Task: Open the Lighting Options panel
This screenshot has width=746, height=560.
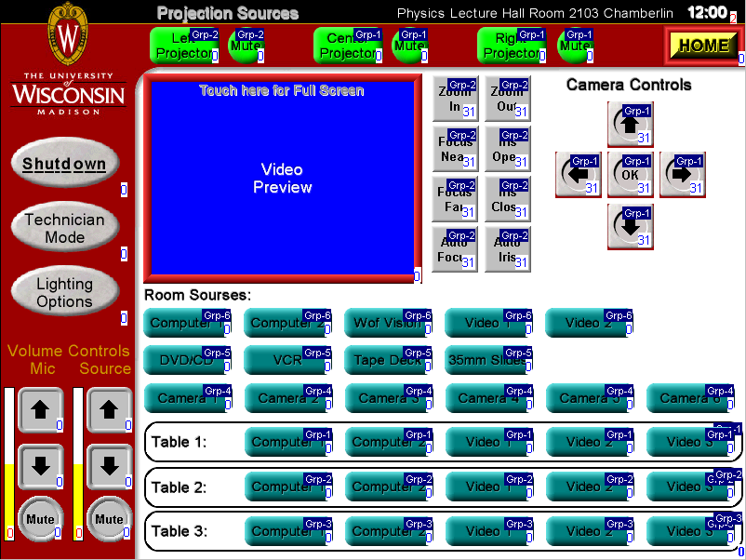Action: [64, 293]
